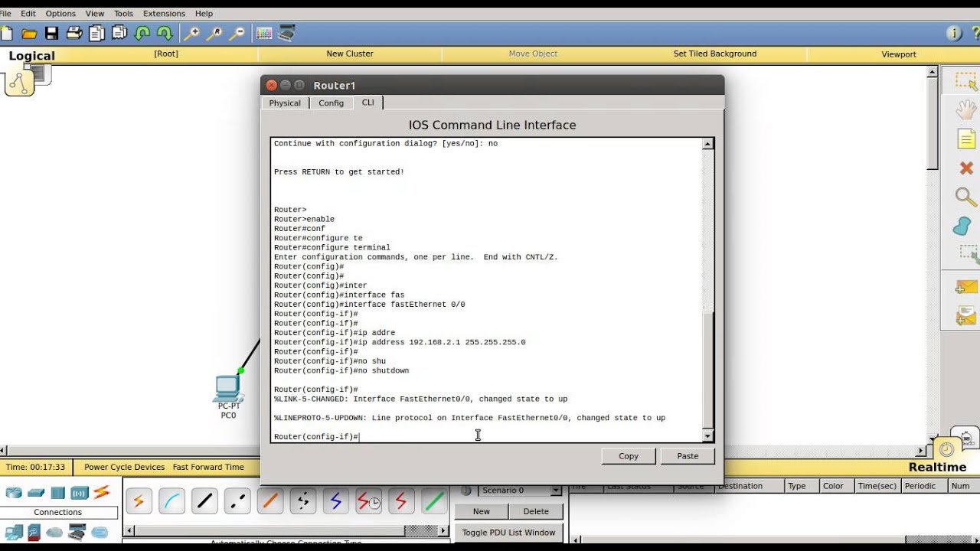Pick the Move Layout hand tool
The height and width of the screenshot is (551, 980).
click(965, 109)
